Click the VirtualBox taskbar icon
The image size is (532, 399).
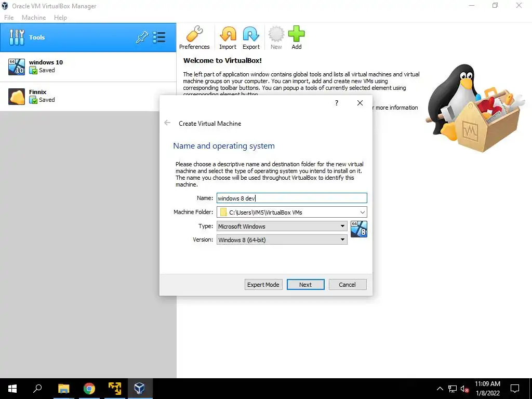coord(139,389)
